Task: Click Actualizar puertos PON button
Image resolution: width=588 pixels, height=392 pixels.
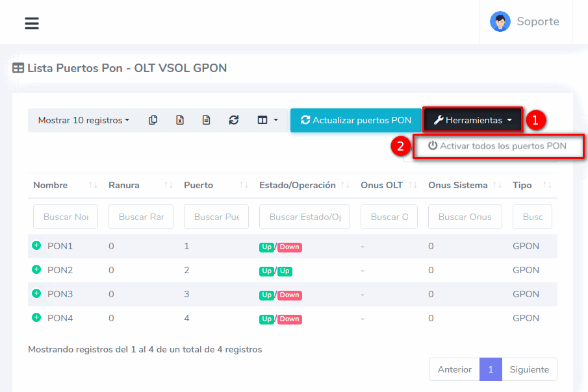Action: [x=355, y=120]
